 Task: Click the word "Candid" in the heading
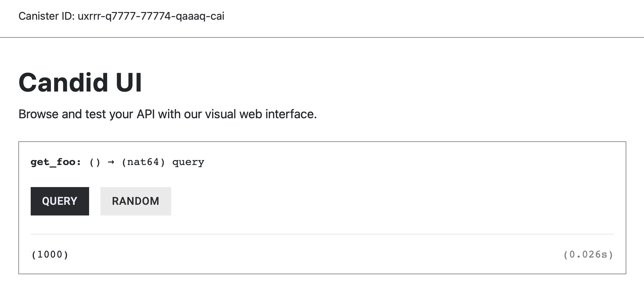click(63, 83)
